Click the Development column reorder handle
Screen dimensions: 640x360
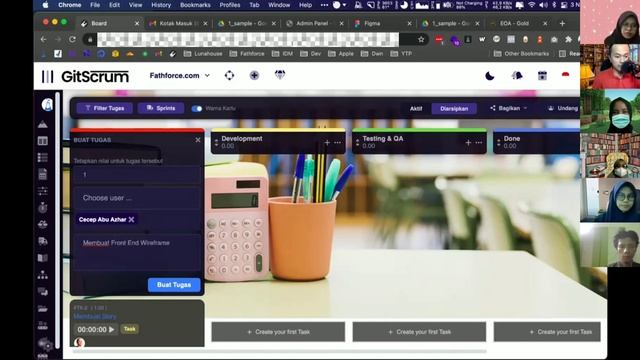216,142
